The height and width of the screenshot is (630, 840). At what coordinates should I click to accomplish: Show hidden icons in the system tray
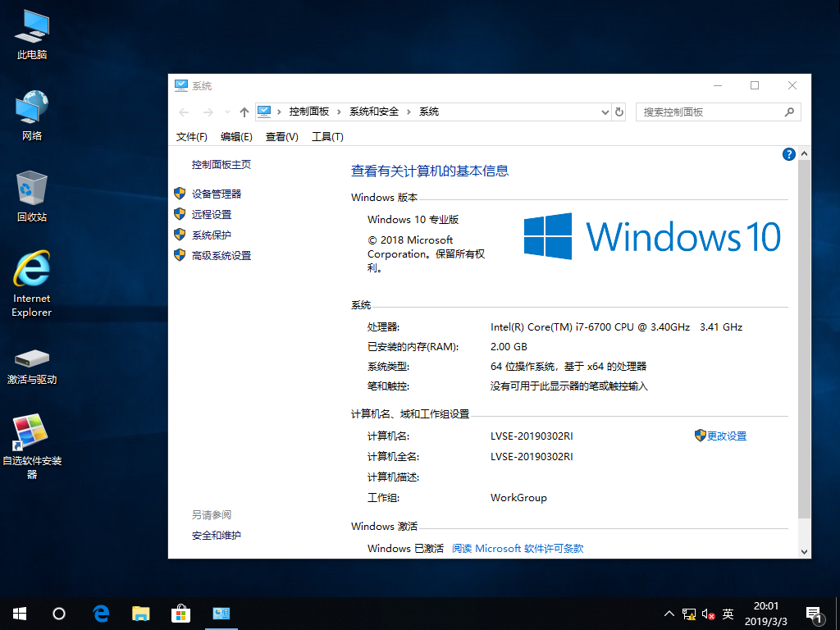[x=669, y=613]
